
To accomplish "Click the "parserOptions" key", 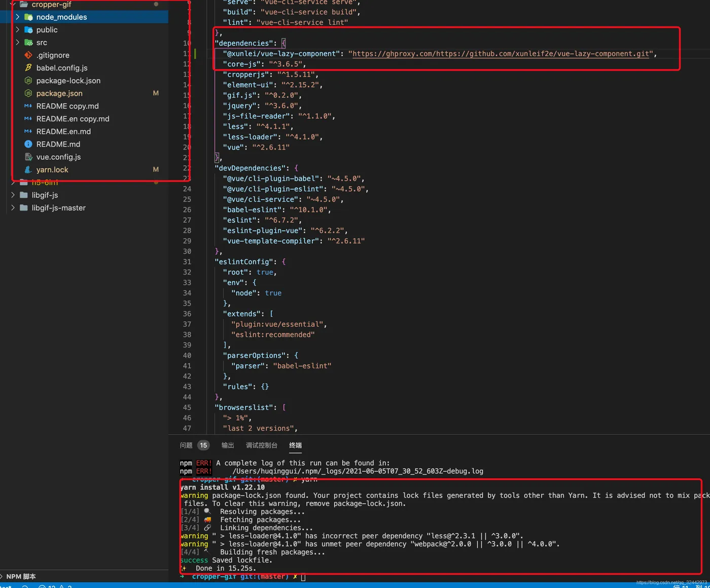I will (254, 356).
